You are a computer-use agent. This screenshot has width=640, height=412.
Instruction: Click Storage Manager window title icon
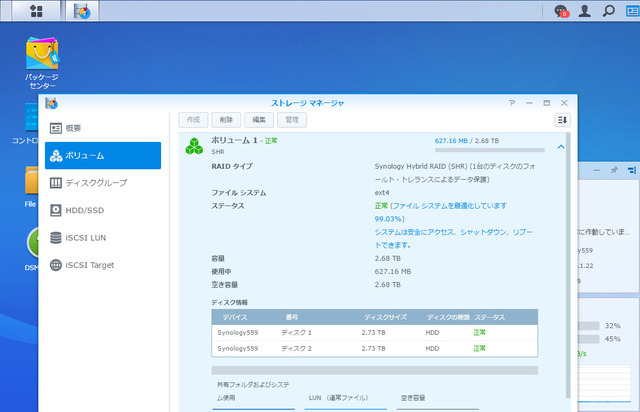(51, 103)
